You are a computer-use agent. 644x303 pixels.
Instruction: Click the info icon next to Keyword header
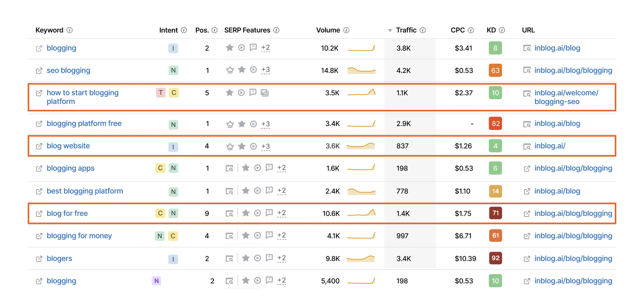pos(69,30)
